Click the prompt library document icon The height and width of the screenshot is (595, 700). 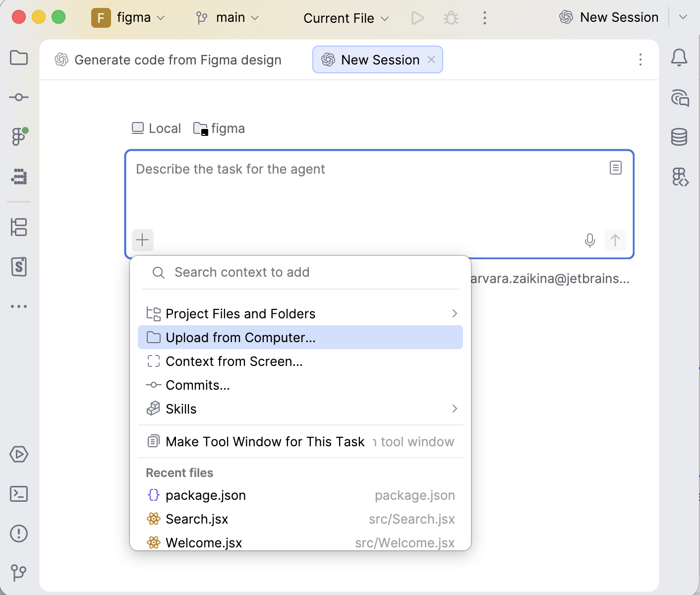click(616, 168)
